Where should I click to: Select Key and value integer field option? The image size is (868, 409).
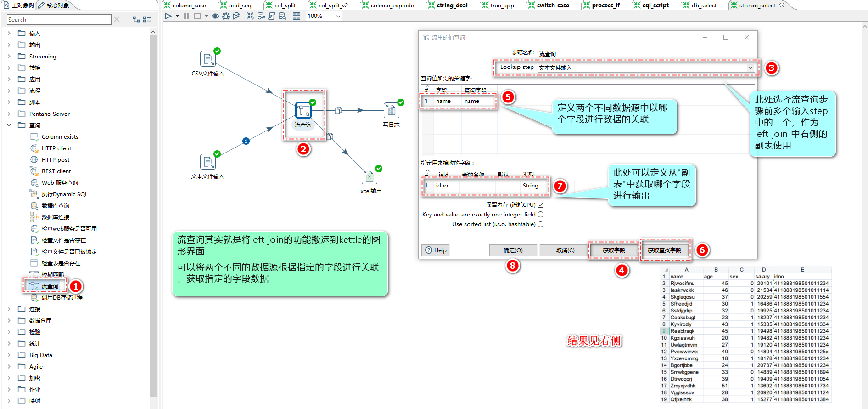(x=540, y=214)
